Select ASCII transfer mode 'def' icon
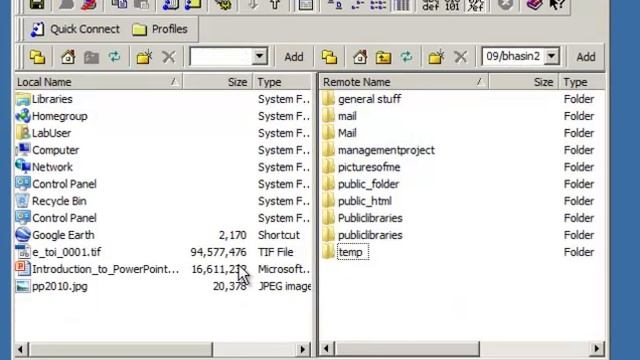 (x=431, y=5)
